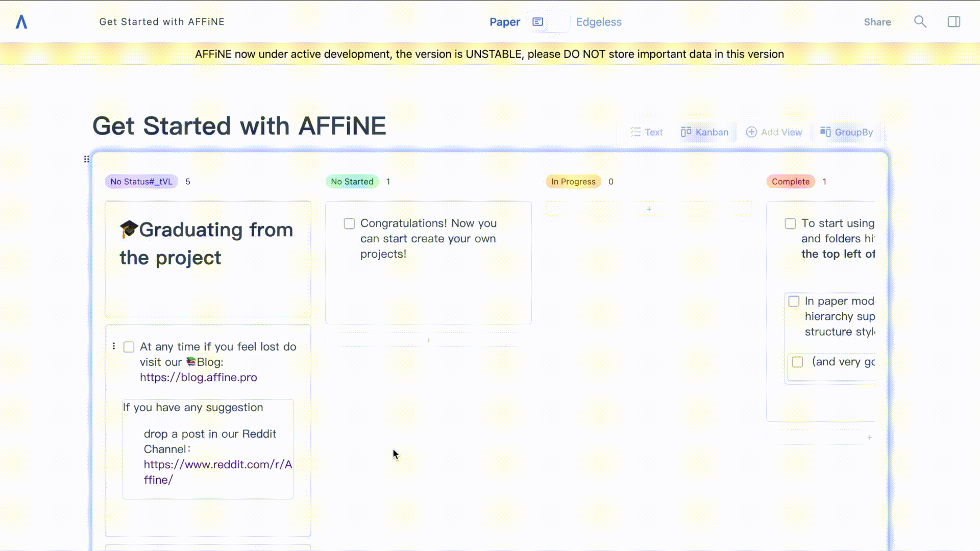Click Share button

point(878,21)
